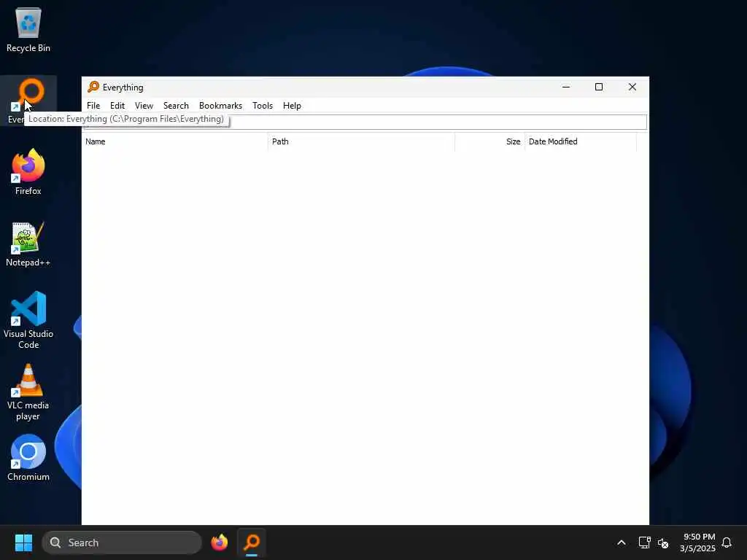Viewport: 747px width, 560px height.
Task: Open the network status tray icon
Action: click(x=644, y=542)
